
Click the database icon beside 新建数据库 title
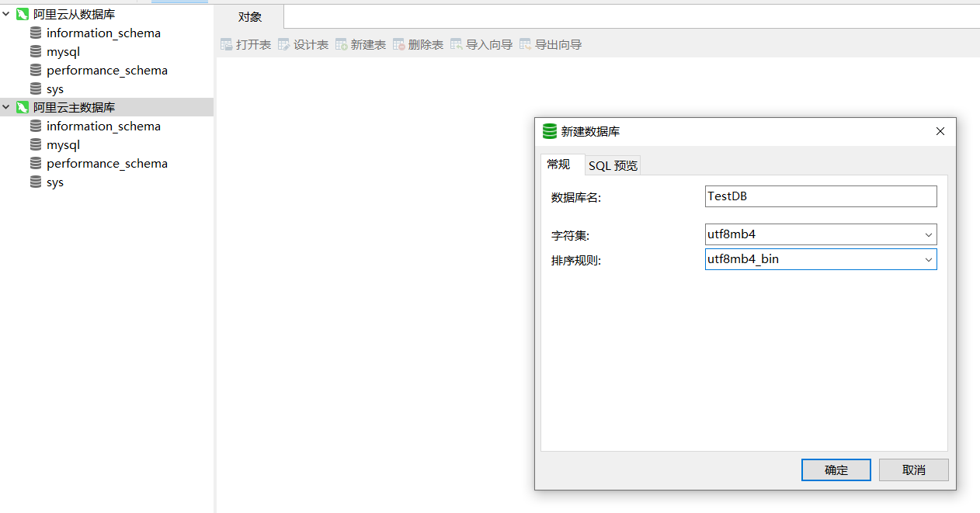click(x=549, y=131)
